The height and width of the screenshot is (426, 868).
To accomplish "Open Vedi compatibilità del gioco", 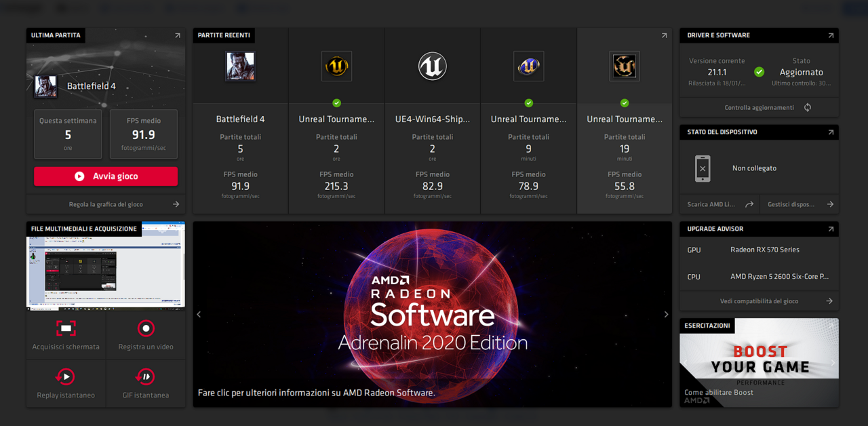I will point(759,301).
